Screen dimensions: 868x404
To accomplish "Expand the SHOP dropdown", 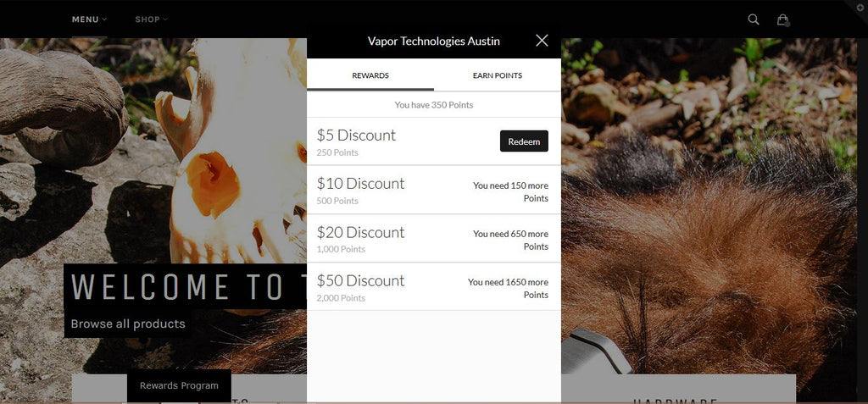I will (x=151, y=19).
